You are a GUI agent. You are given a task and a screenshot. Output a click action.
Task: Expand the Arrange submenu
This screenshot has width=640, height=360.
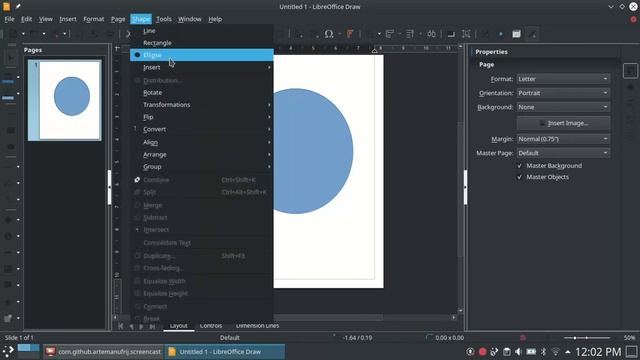[x=202, y=155]
